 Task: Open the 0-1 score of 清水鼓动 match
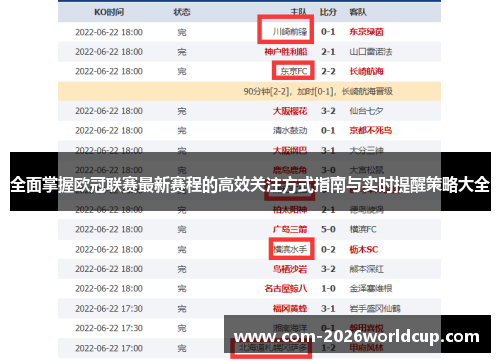click(x=328, y=131)
